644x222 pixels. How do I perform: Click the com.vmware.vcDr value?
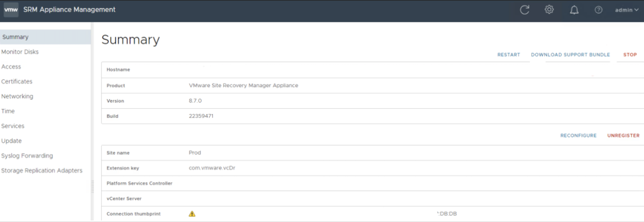coord(212,168)
